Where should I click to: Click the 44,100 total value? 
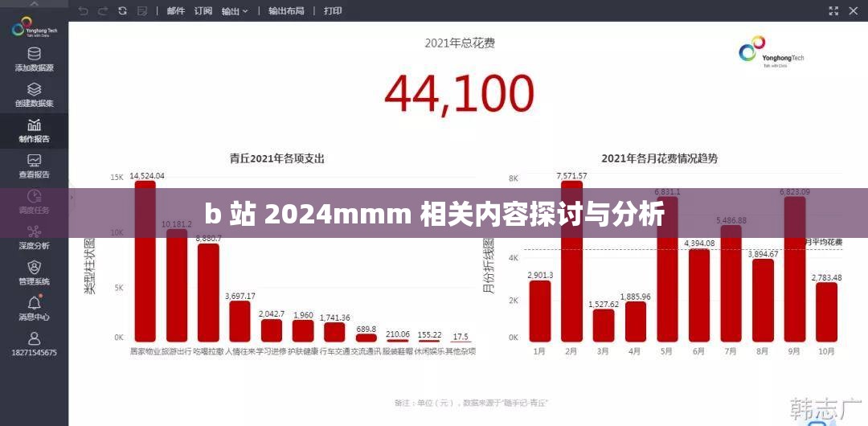pyautogui.click(x=460, y=93)
